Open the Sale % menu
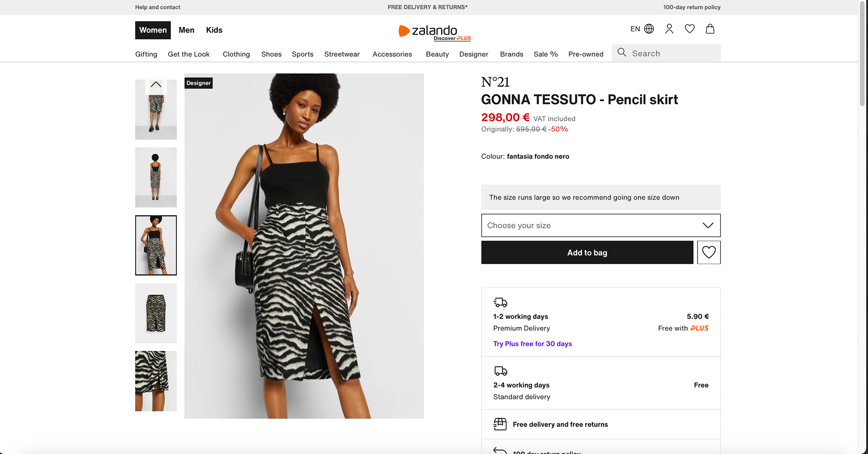The height and width of the screenshot is (454, 868). point(546,54)
